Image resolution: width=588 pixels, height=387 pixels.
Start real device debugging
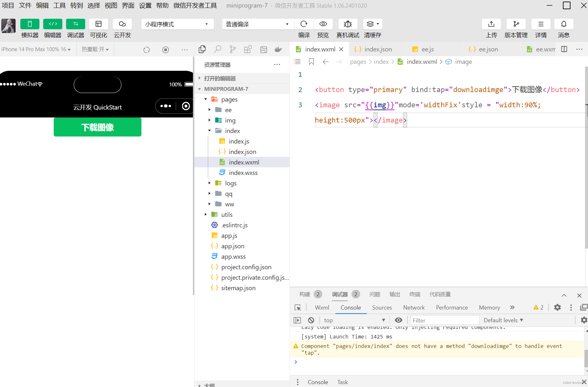pyautogui.click(x=348, y=24)
